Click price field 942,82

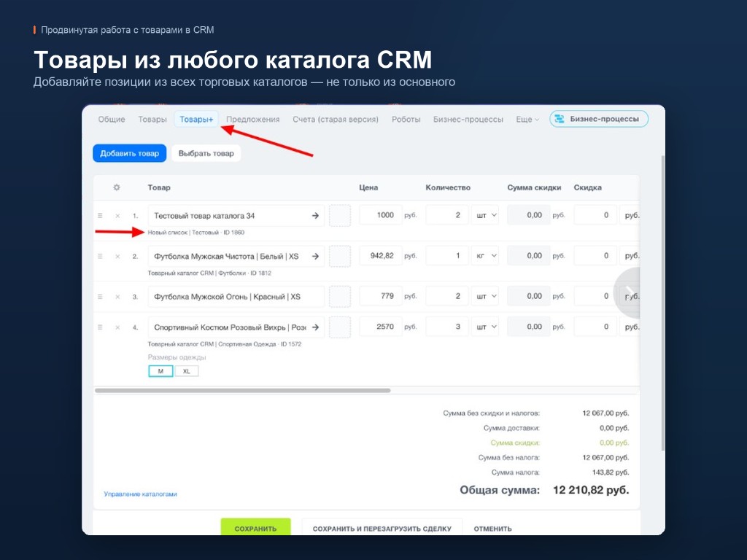click(x=381, y=256)
